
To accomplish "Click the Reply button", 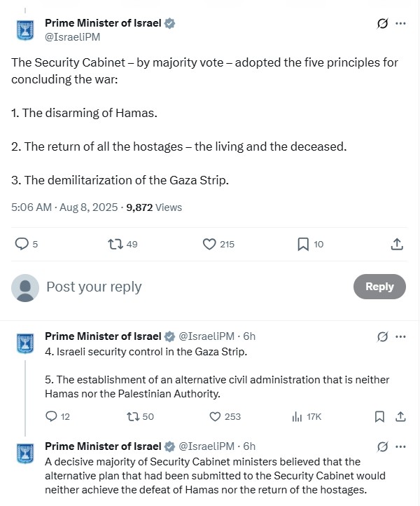I will (x=379, y=287).
